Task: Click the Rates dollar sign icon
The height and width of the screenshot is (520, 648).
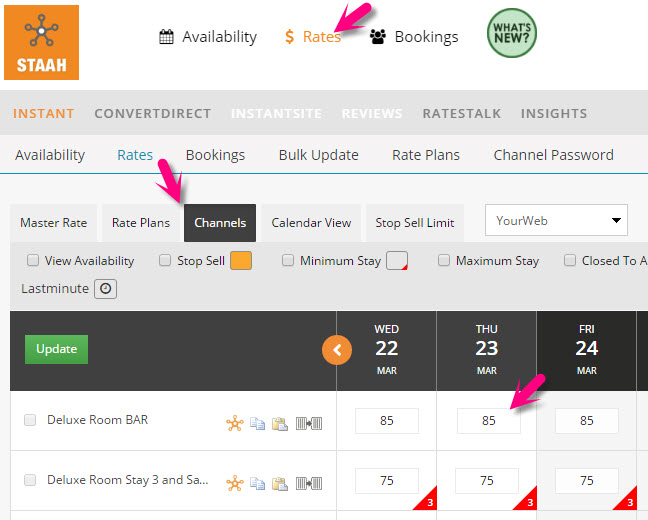Action: point(290,37)
